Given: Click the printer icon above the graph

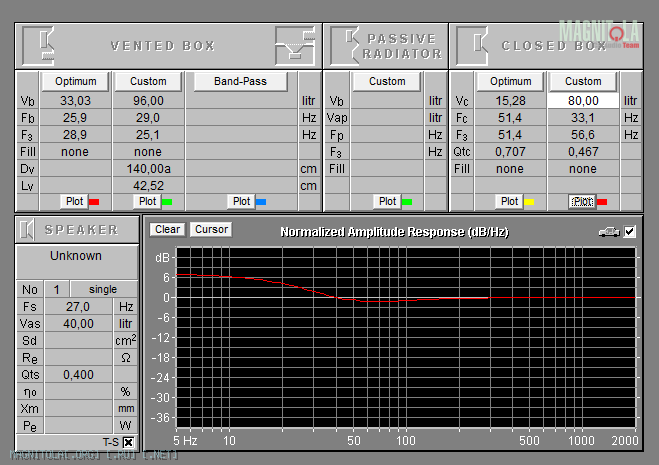Looking at the screenshot, I should click(x=608, y=231).
